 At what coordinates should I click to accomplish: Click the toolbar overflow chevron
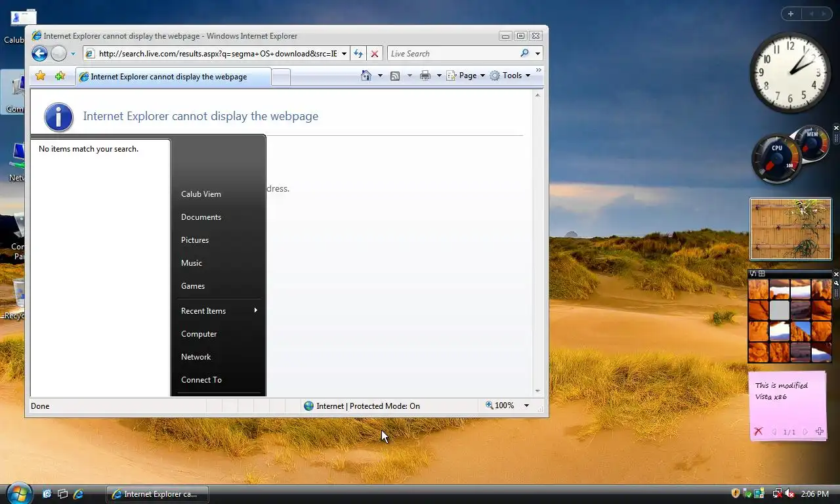click(x=539, y=70)
